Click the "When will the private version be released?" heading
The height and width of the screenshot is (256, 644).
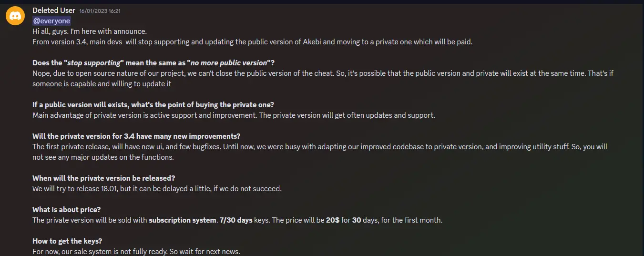[104, 178]
